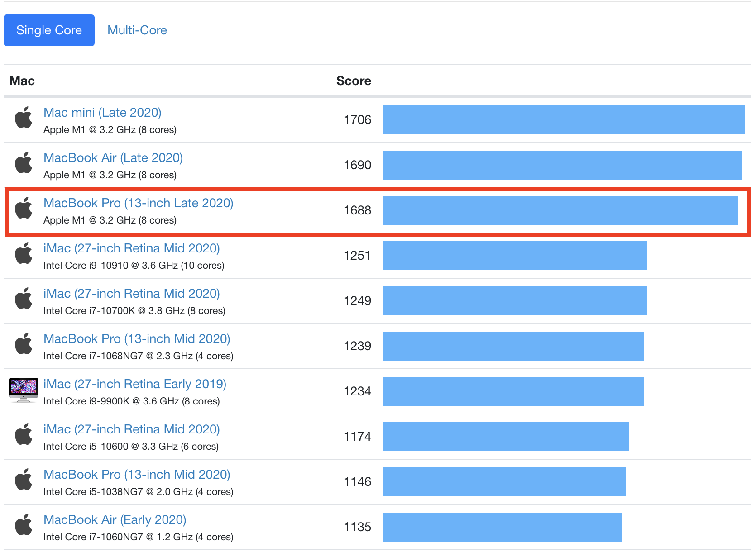Click the processor text under Mac mini (Late 2020)
This screenshot has width=756, height=552.
tap(110, 130)
